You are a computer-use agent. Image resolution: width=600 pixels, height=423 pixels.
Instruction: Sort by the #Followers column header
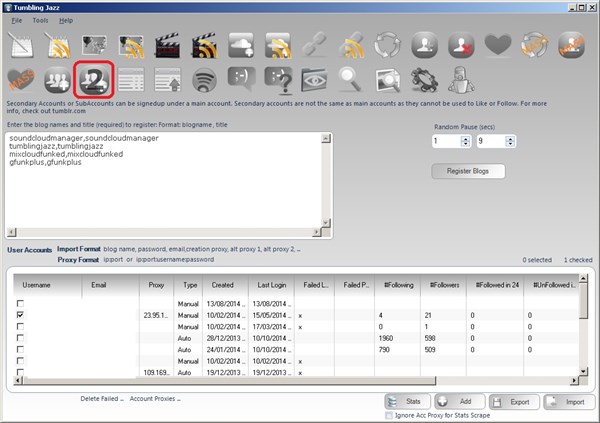(x=443, y=285)
